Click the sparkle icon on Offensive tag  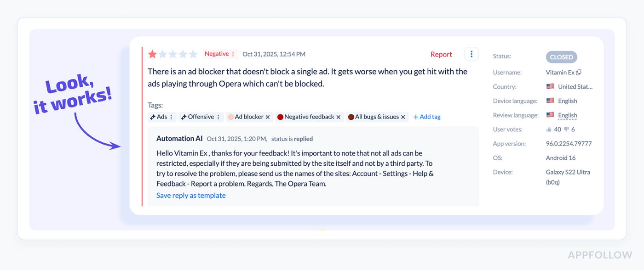184,117
